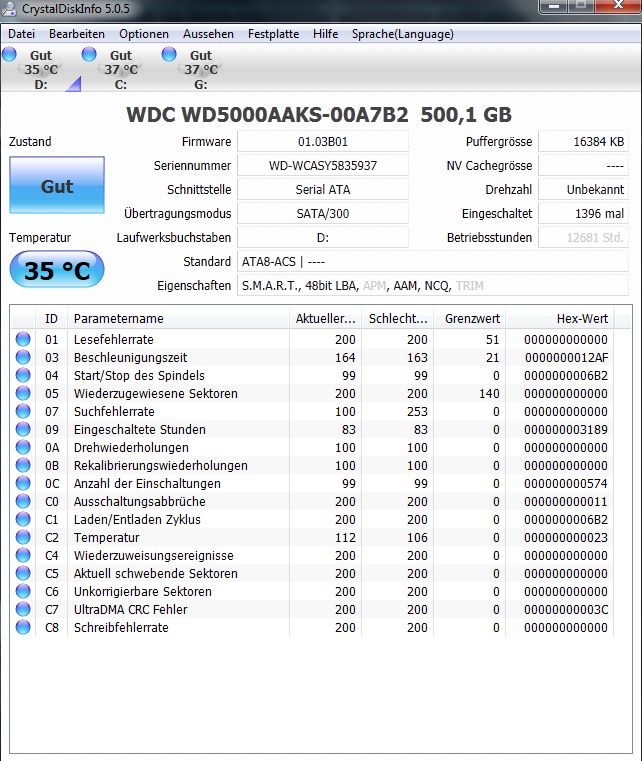Viewport: 642px width, 761px height.
Task: Click the drive title WDC WD5000AAKS-00A7B2
Action: (267, 115)
